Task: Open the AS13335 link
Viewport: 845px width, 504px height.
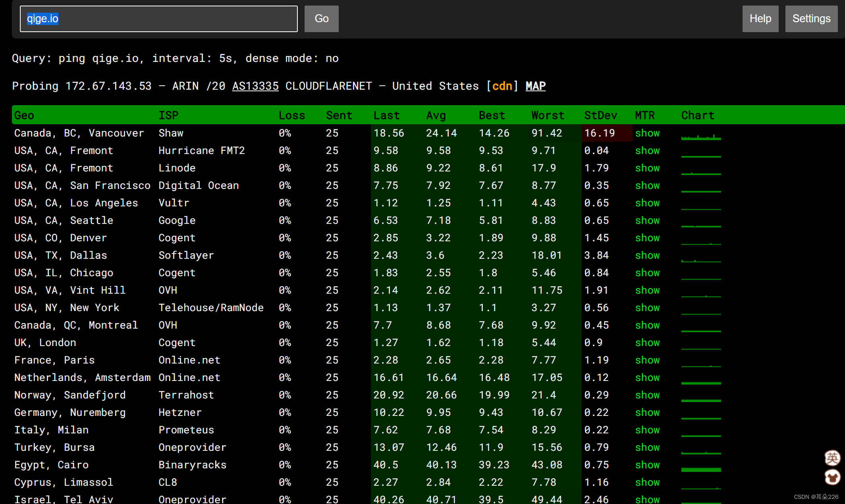Action: point(255,86)
